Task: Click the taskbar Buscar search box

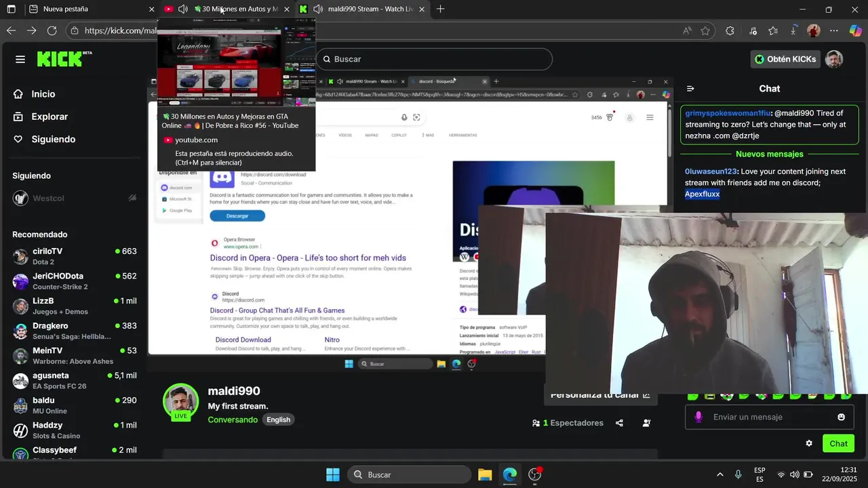Action: (x=409, y=474)
